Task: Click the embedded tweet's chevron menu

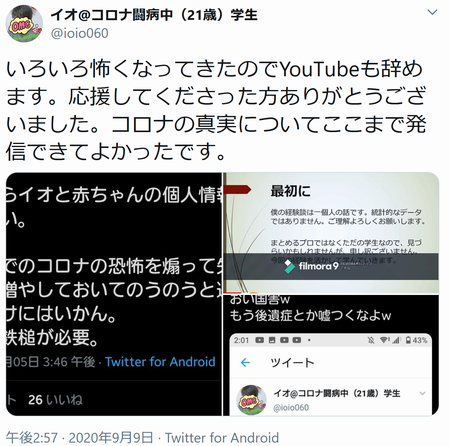Action: point(422,393)
